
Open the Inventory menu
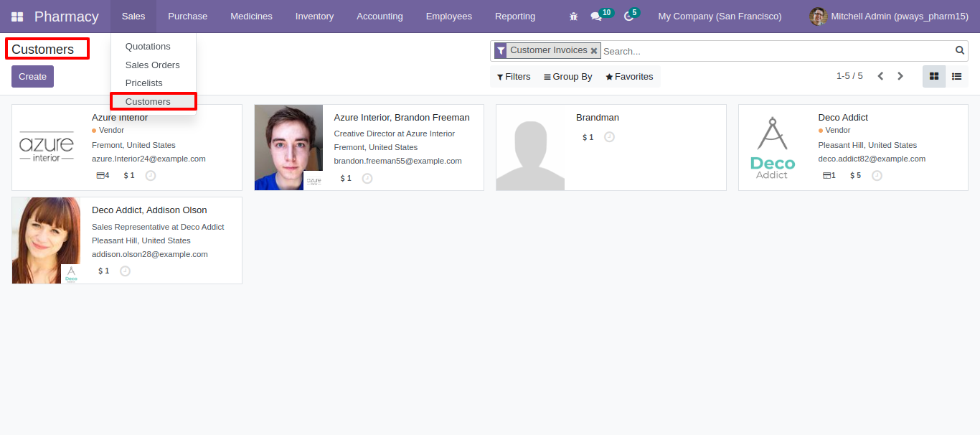pos(314,17)
